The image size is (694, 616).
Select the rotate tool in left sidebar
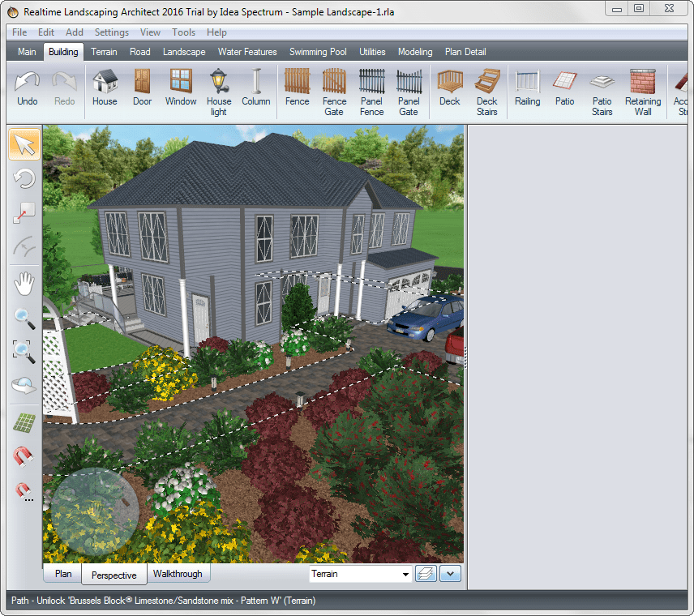24,179
